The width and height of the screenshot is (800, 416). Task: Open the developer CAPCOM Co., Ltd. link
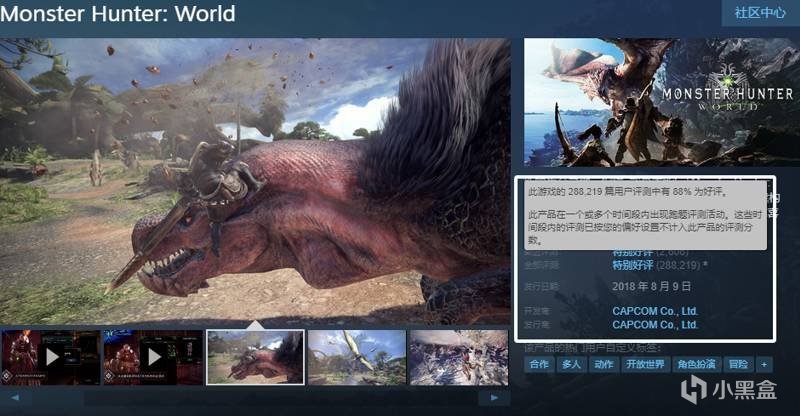point(655,311)
